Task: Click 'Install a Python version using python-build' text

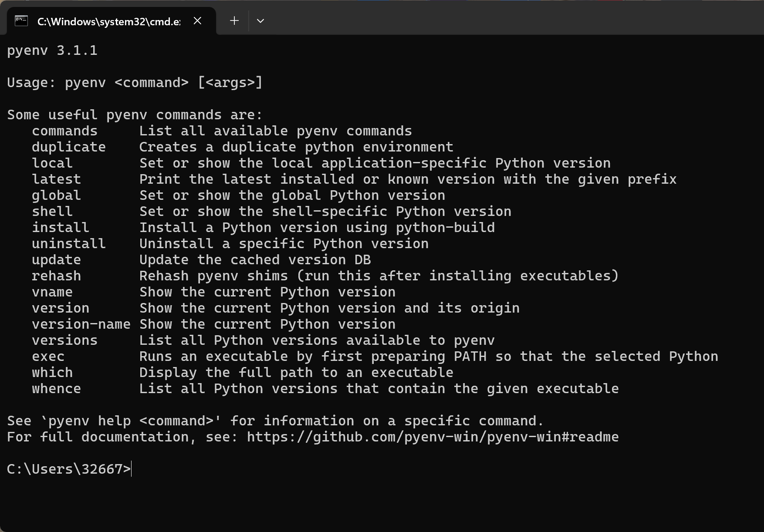Action: pos(317,228)
